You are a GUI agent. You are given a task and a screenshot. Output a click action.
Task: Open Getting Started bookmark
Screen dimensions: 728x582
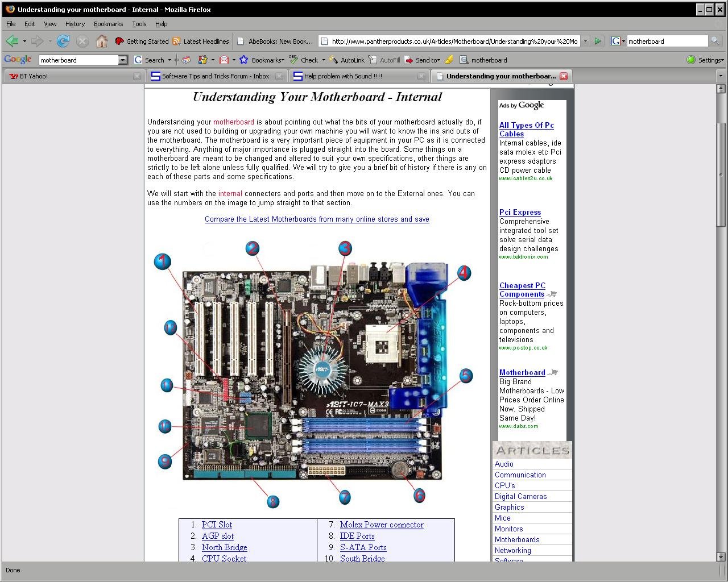pyautogui.click(x=142, y=41)
